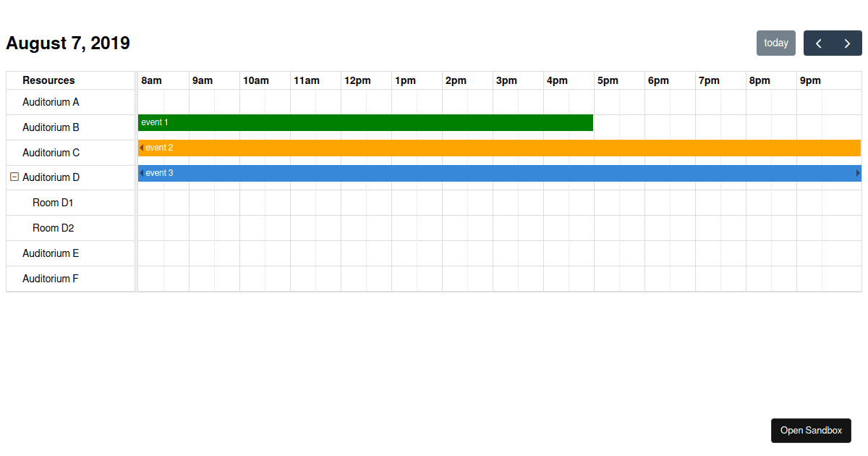Select the Room D2 child resource

(x=53, y=228)
